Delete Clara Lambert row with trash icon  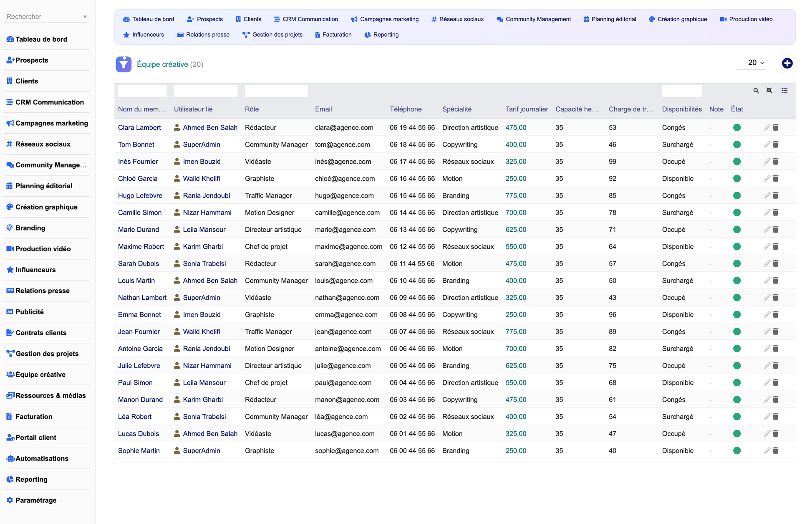click(x=775, y=127)
